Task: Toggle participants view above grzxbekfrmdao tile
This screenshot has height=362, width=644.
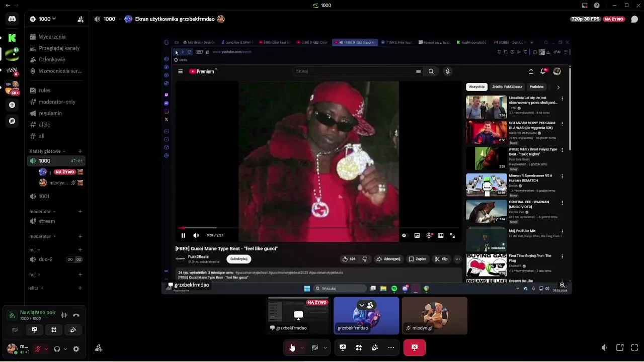Action: (x=366, y=305)
